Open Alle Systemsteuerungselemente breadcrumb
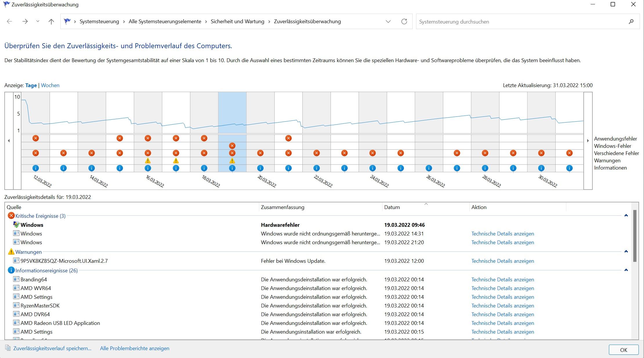This screenshot has width=644, height=358. [x=165, y=21]
